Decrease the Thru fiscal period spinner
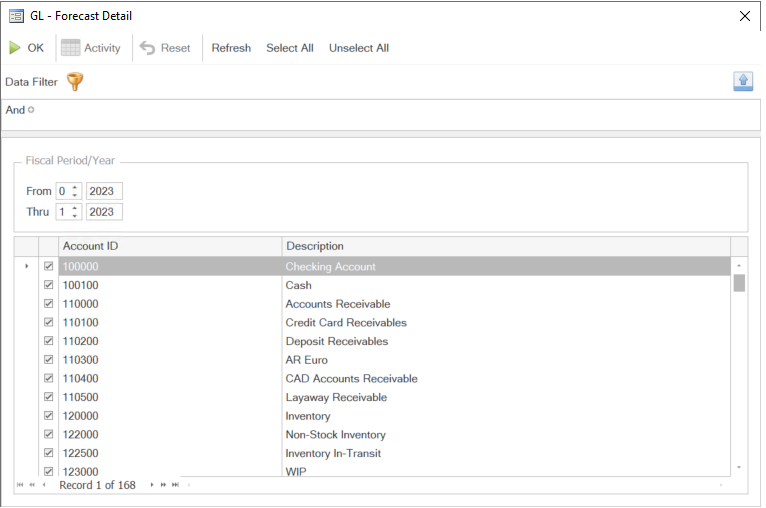The height and width of the screenshot is (508, 766). [75, 216]
